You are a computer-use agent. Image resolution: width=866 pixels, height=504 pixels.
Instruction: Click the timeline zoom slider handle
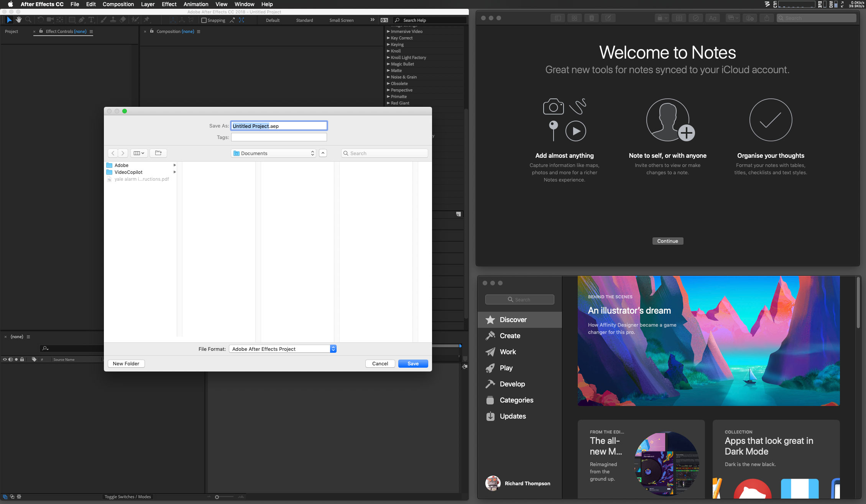[x=217, y=497]
